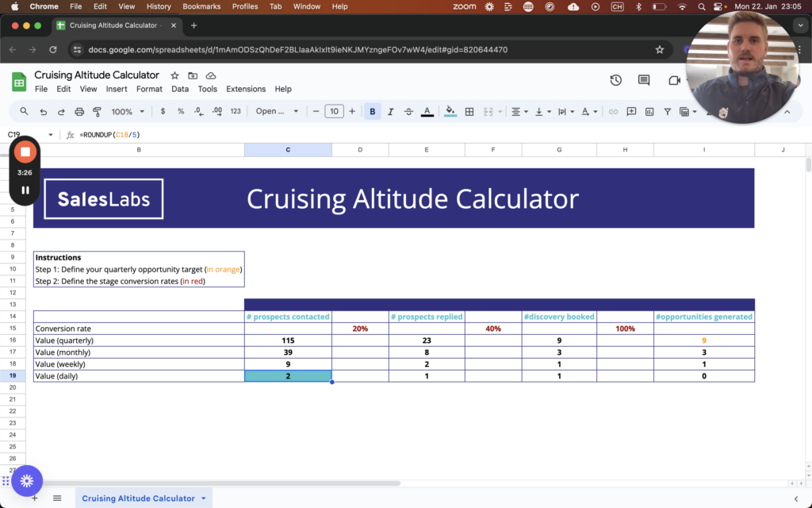Image resolution: width=812 pixels, height=508 pixels.
Task: Select the orange quarterly opportunities cell
Action: coord(703,341)
